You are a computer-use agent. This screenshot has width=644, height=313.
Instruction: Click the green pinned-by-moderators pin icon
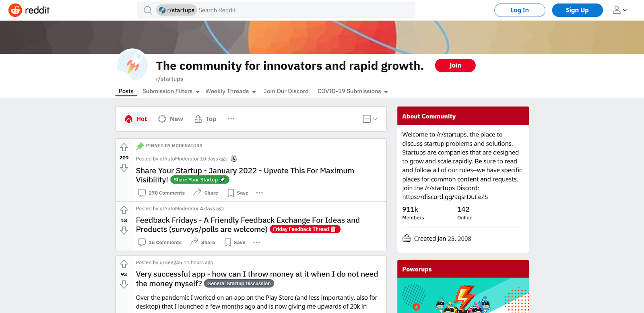click(140, 146)
